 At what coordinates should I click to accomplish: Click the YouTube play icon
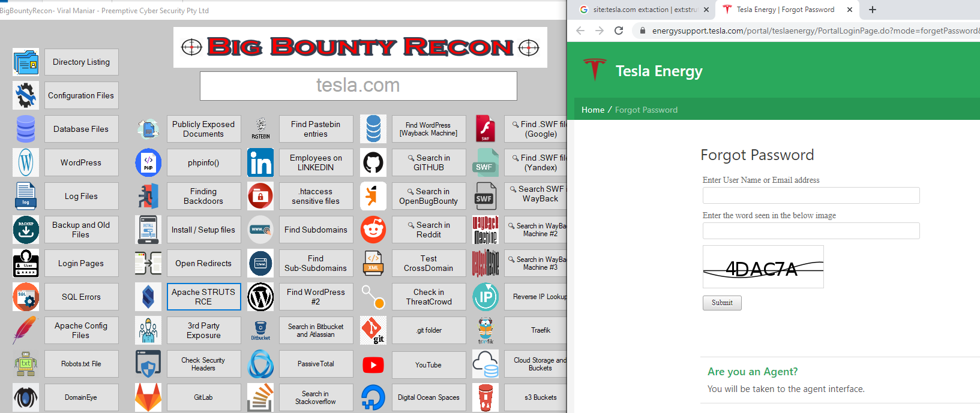(373, 364)
